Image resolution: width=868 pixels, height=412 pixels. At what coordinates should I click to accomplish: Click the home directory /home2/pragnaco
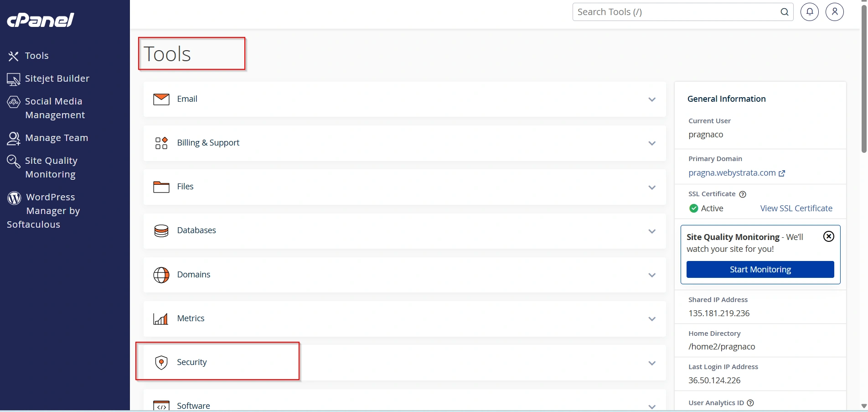pyautogui.click(x=722, y=347)
